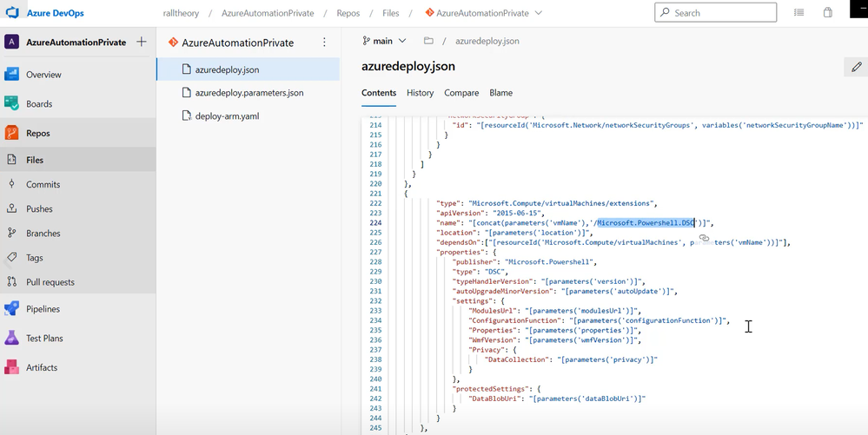868x435 pixels.
Task: Click the Files breadcrumb link
Action: tap(391, 13)
